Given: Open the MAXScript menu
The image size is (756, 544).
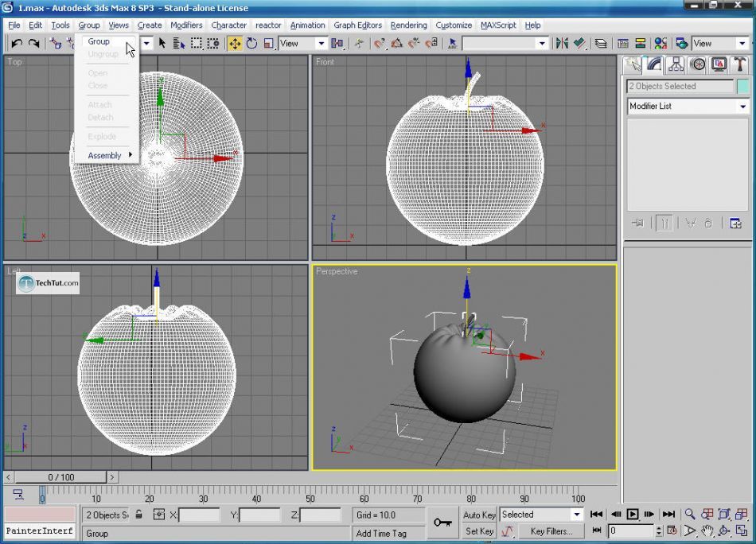Looking at the screenshot, I should [498, 25].
